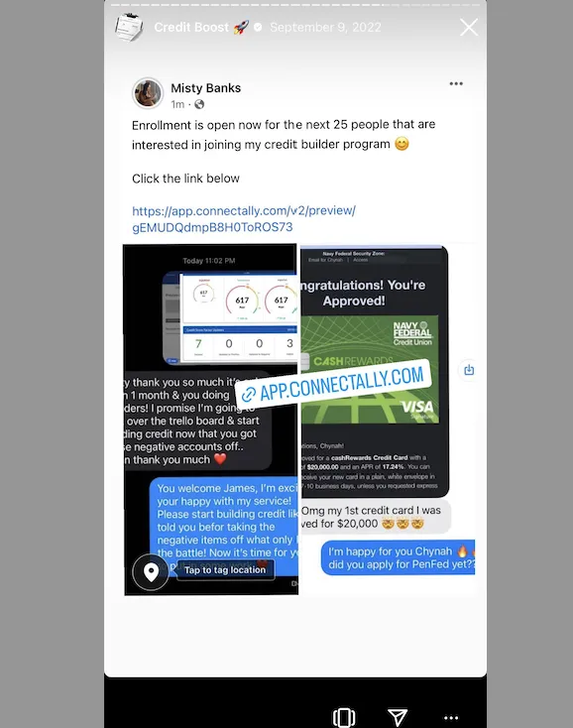Click the public globe privacy icon

pos(199,104)
